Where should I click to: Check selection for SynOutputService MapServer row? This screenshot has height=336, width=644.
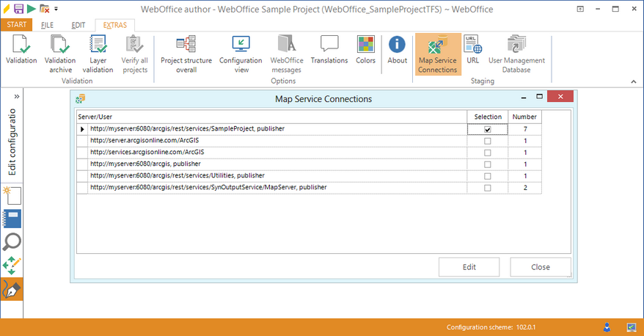[x=487, y=188]
